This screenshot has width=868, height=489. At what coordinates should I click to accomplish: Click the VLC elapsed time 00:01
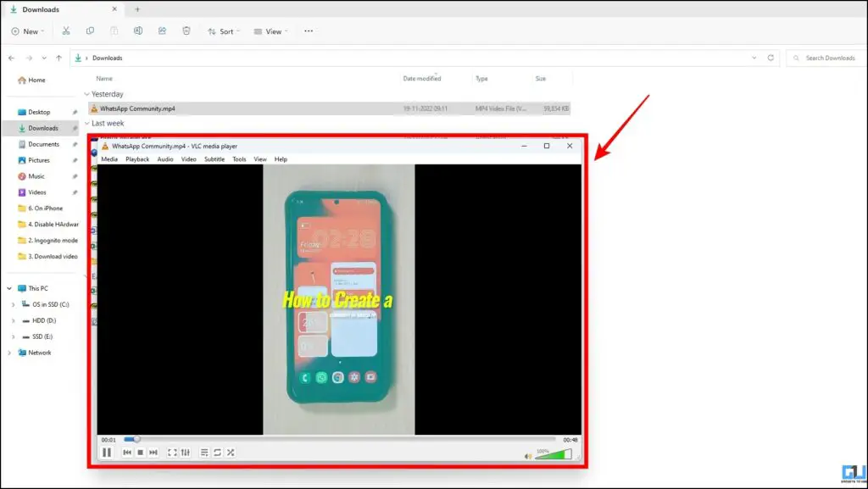tap(108, 440)
